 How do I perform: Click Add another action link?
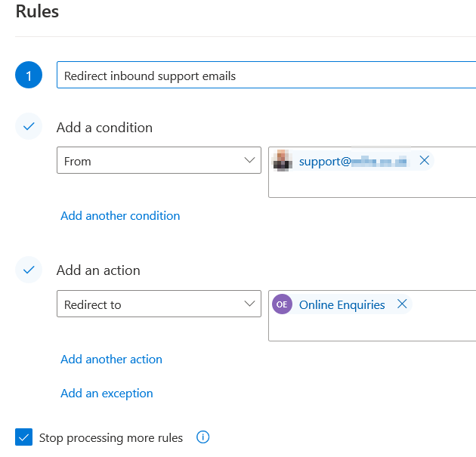tap(111, 359)
